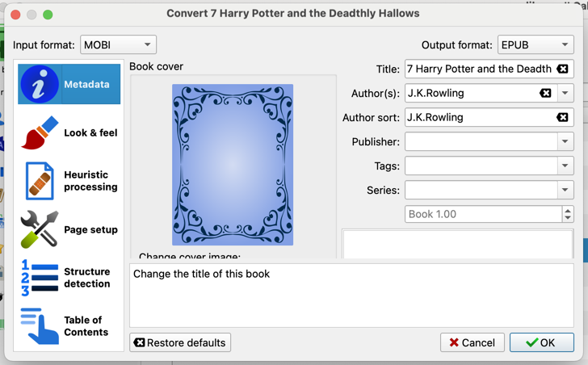
Task: Open the Series dropdown
Action: click(x=565, y=191)
